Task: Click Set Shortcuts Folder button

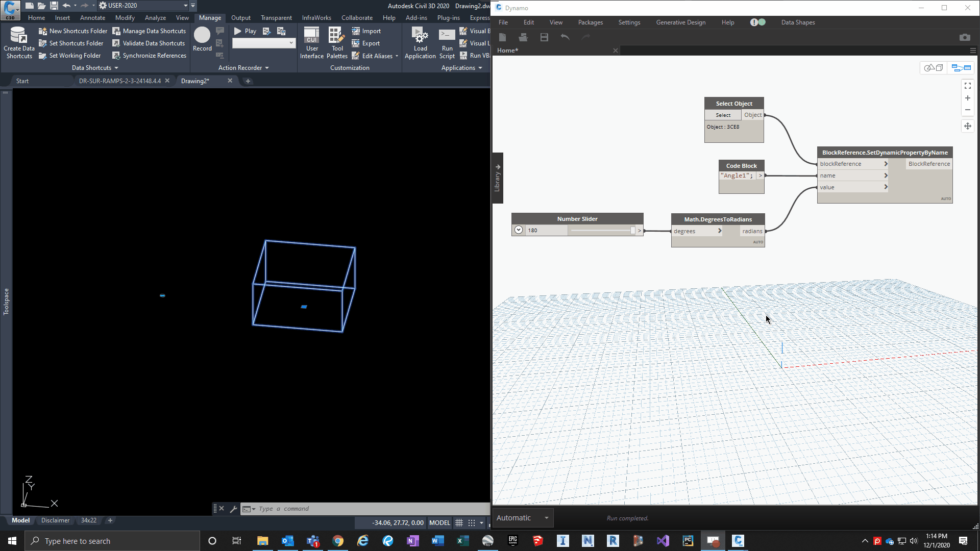Action: (x=71, y=43)
